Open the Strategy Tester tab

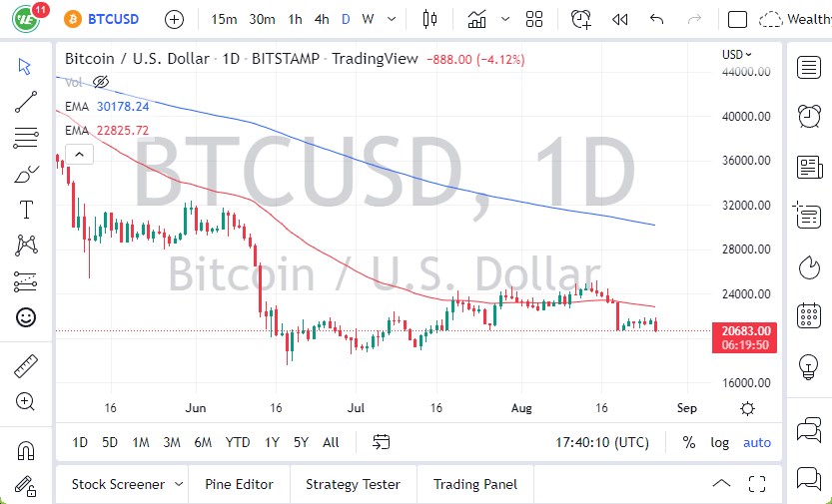[353, 484]
